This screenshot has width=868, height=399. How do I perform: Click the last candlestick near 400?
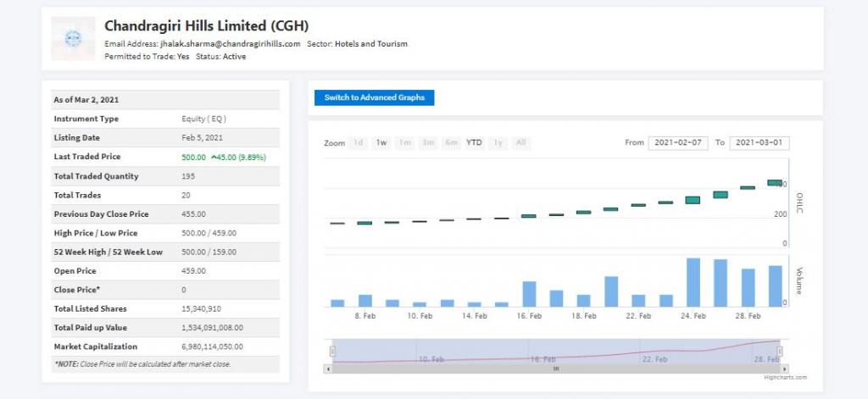pos(775,183)
